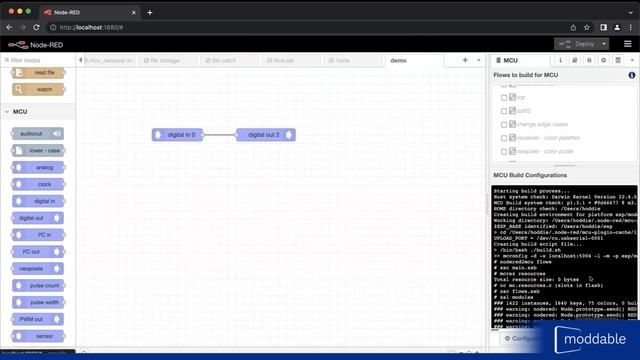Open the Deploy options dropdown arrow
640x360 pixels.
[x=604, y=44]
